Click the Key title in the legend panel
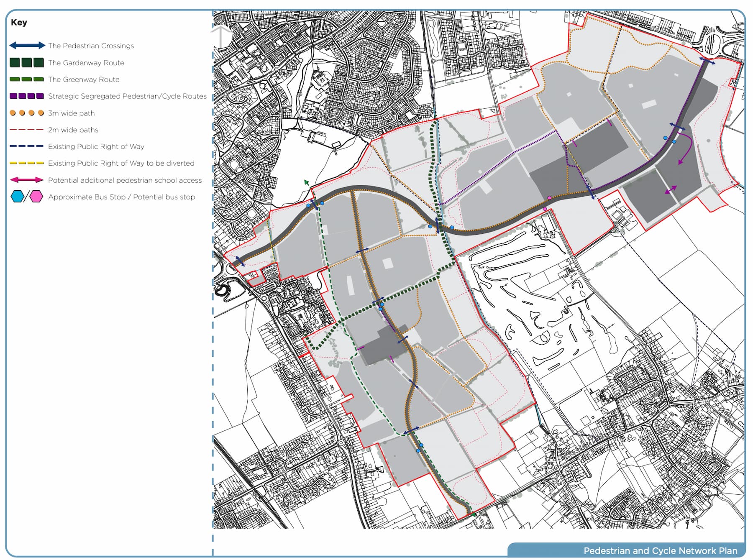 [x=19, y=23]
